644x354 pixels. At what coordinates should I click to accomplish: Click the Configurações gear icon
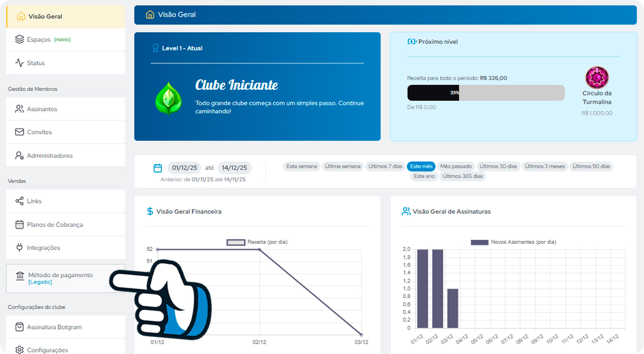19,350
